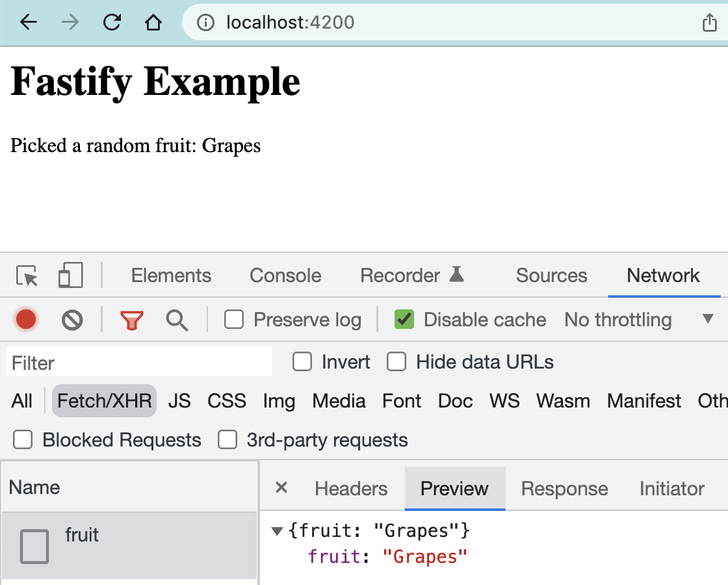The height and width of the screenshot is (585, 728).
Task: View site information icon in address bar
Action: 205,22
